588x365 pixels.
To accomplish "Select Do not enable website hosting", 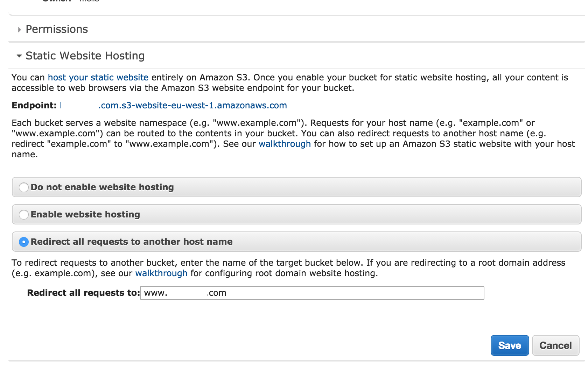I will pyautogui.click(x=24, y=187).
